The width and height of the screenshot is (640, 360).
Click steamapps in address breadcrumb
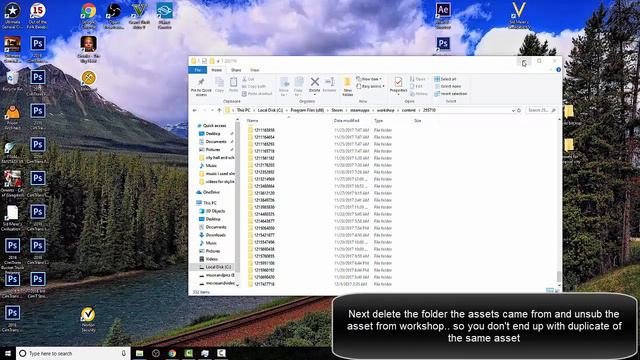[360, 110]
